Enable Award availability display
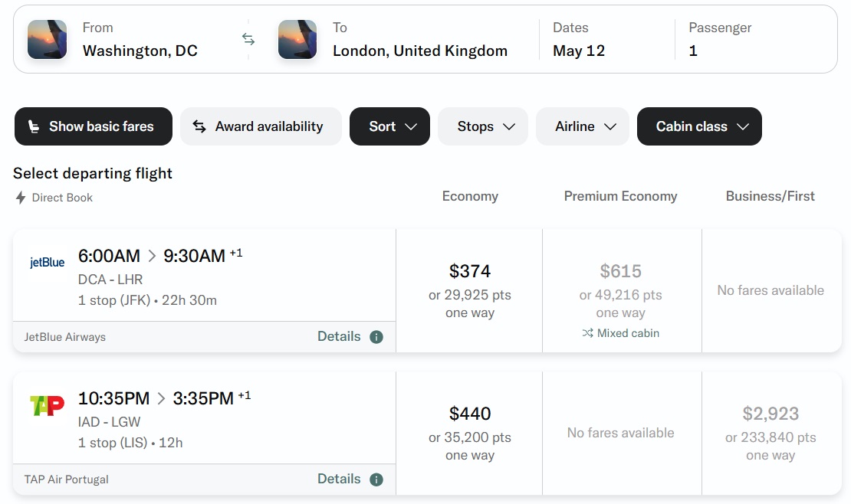This screenshot has height=504, width=851. click(x=261, y=126)
